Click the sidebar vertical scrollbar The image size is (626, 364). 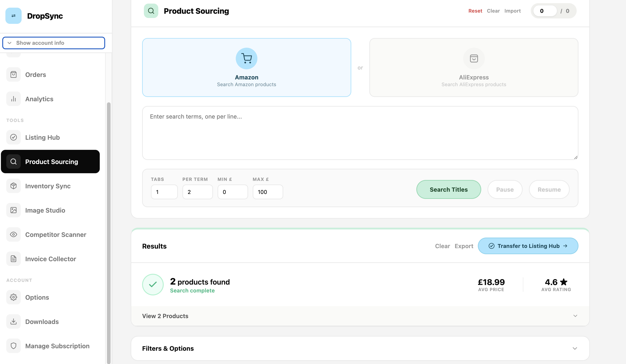(109, 233)
